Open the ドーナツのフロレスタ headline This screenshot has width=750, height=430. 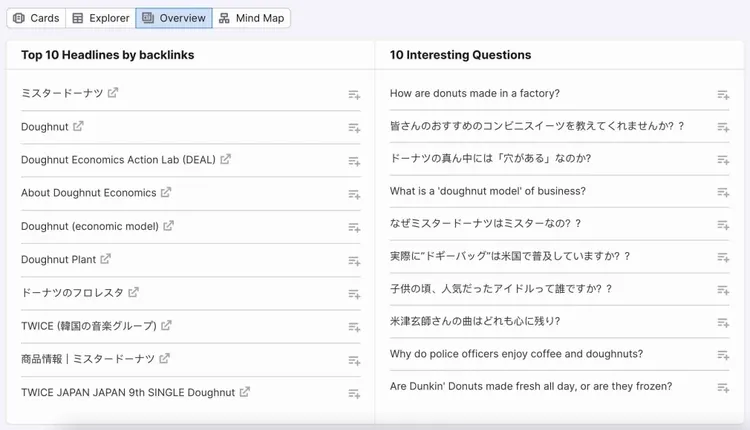(72, 292)
